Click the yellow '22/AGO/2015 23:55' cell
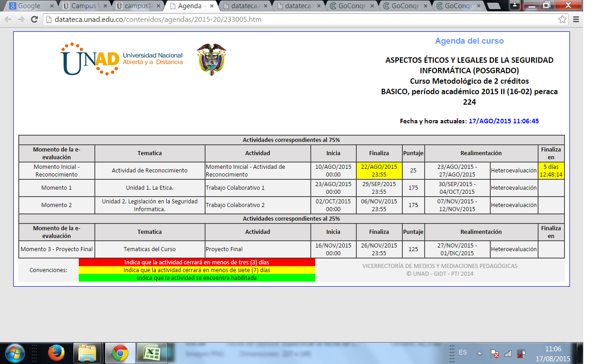 point(379,171)
